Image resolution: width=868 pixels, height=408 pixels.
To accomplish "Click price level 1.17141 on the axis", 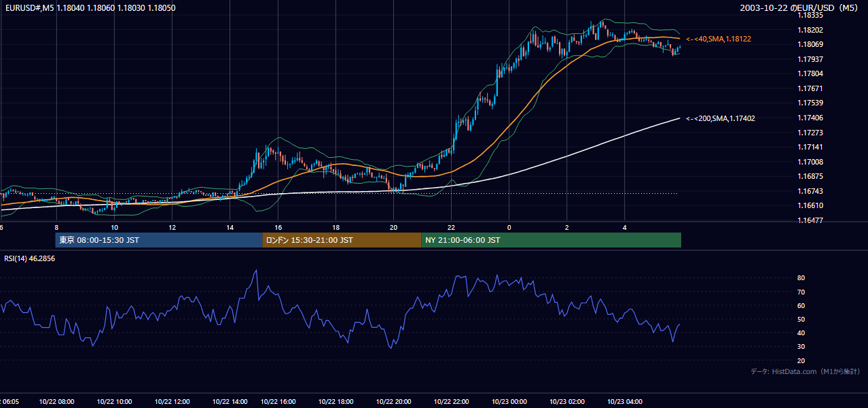I will pos(810,147).
